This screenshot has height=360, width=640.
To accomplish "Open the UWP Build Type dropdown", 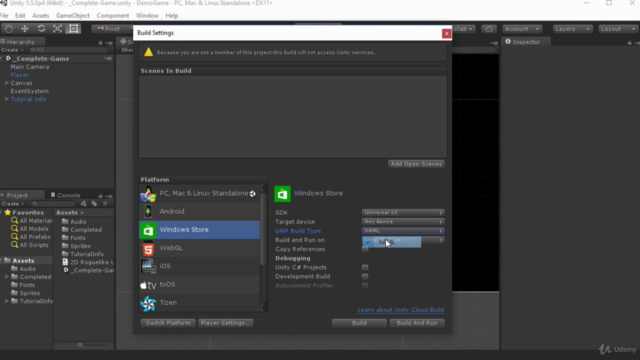I will point(403,231).
